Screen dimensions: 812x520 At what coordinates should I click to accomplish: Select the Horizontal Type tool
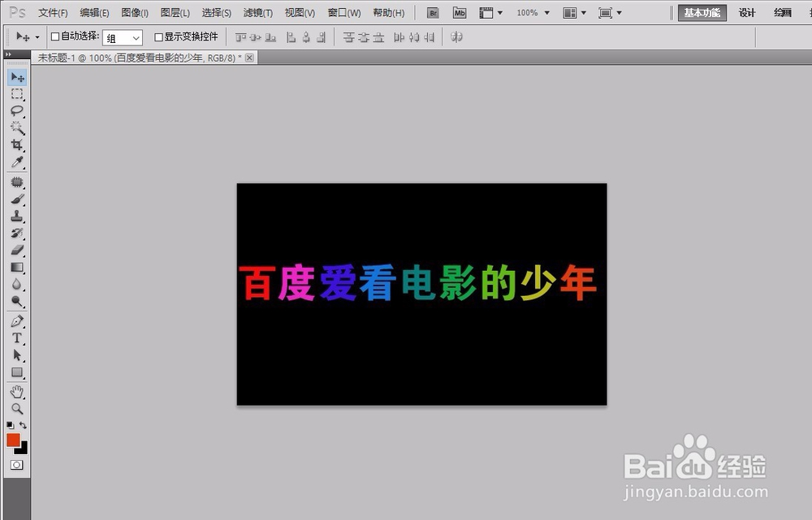[17, 338]
